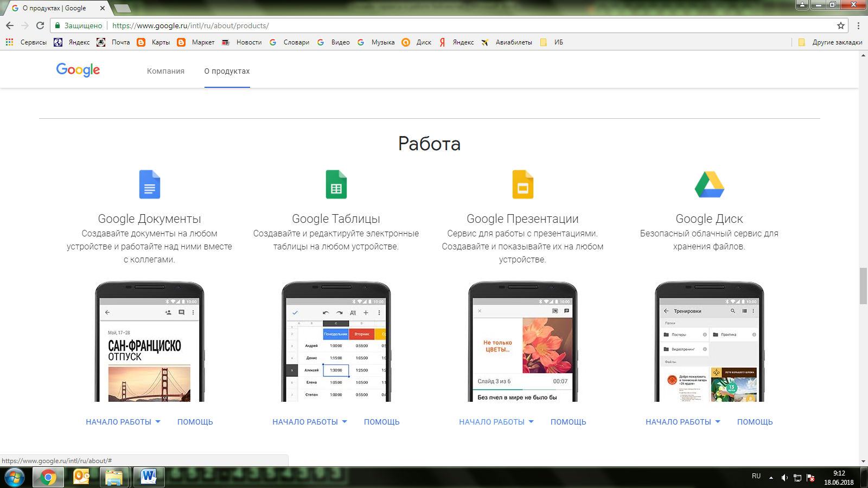Go back to the previous page

coord(9,25)
